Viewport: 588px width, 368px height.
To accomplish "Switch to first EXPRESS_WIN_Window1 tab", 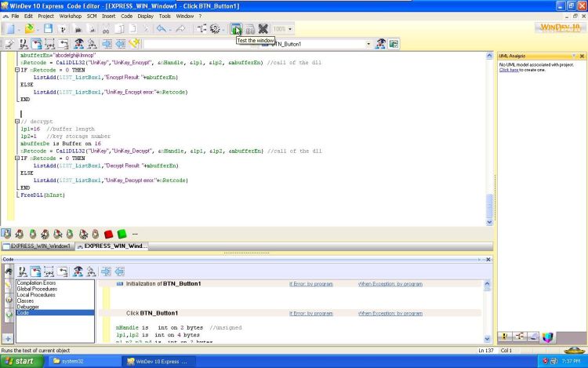I will click(38, 246).
